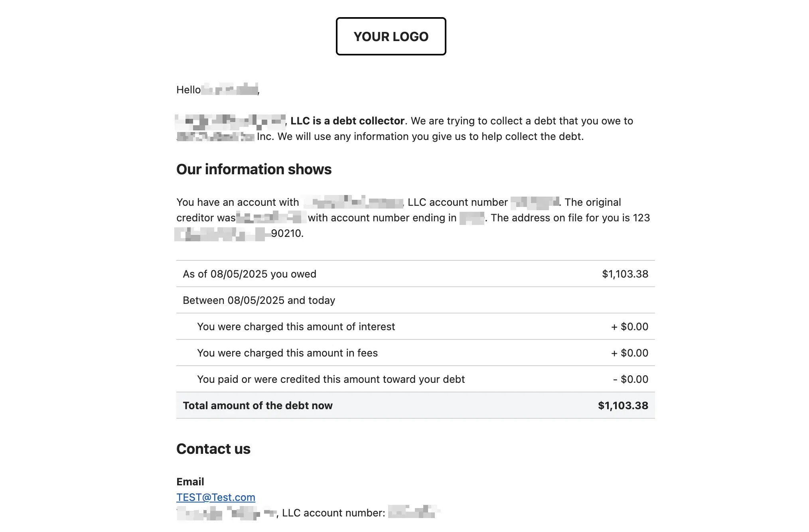Screen dimensions: 809x532
Task: Click the - $0.00 credited amount
Action: 631,379
